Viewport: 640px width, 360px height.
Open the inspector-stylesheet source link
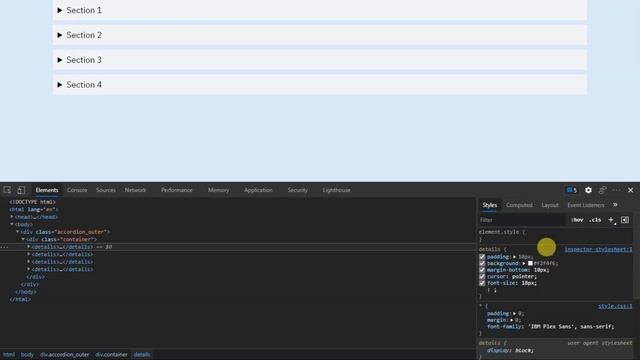[x=598, y=249]
